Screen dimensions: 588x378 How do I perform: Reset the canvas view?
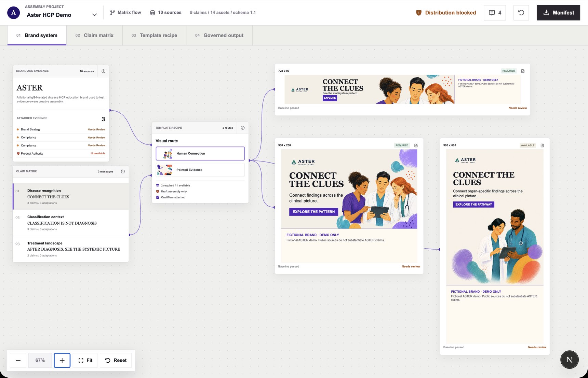coord(116,360)
